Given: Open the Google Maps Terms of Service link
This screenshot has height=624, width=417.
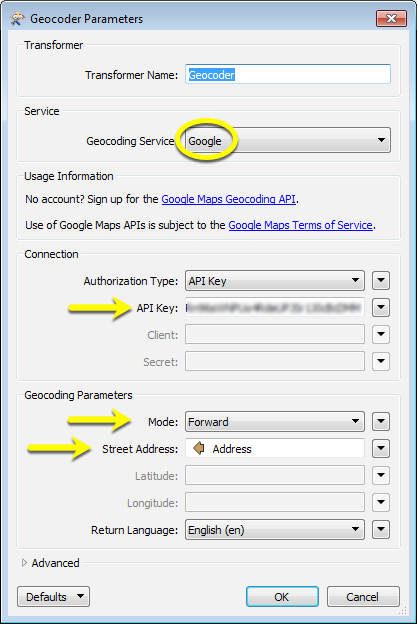Looking at the screenshot, I should 300,225.
